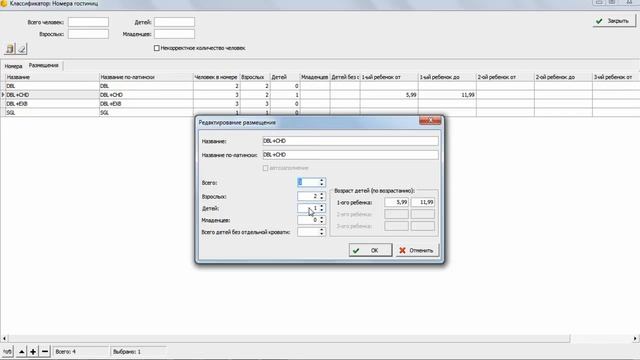The height and width of the screenshot is (360, 640).
Task: Select the SGL row name cell
Action: coord(52,112)
